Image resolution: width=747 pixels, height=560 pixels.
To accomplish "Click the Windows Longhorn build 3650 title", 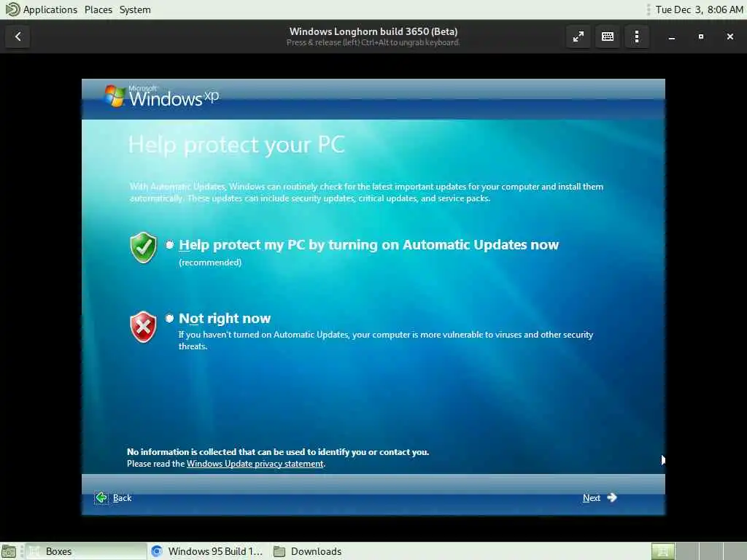I will pyautogui.click(x=373, y=31).
